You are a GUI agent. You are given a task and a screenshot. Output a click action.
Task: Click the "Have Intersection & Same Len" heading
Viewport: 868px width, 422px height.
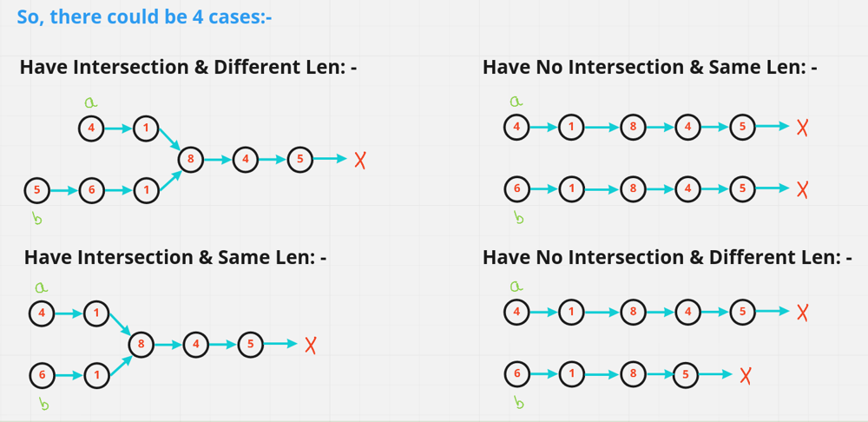click(x=175, y=257)
